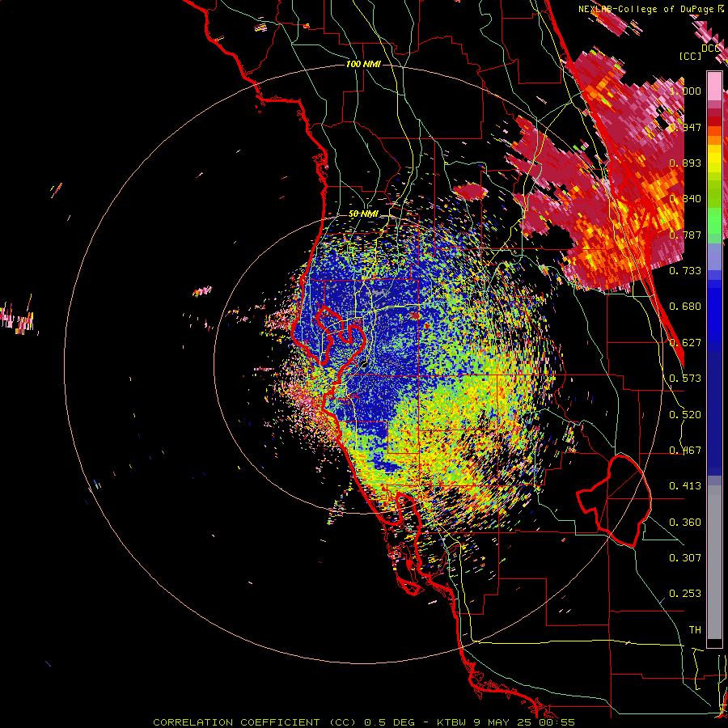Click the Correlation Coefficient KTBW caption

pos(364,722)
